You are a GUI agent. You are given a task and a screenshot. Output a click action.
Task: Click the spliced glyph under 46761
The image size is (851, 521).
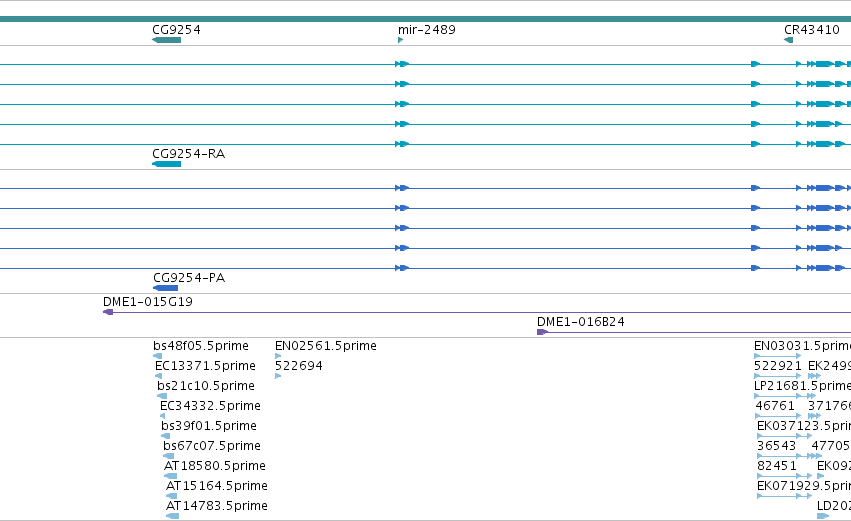click(778, 416)
